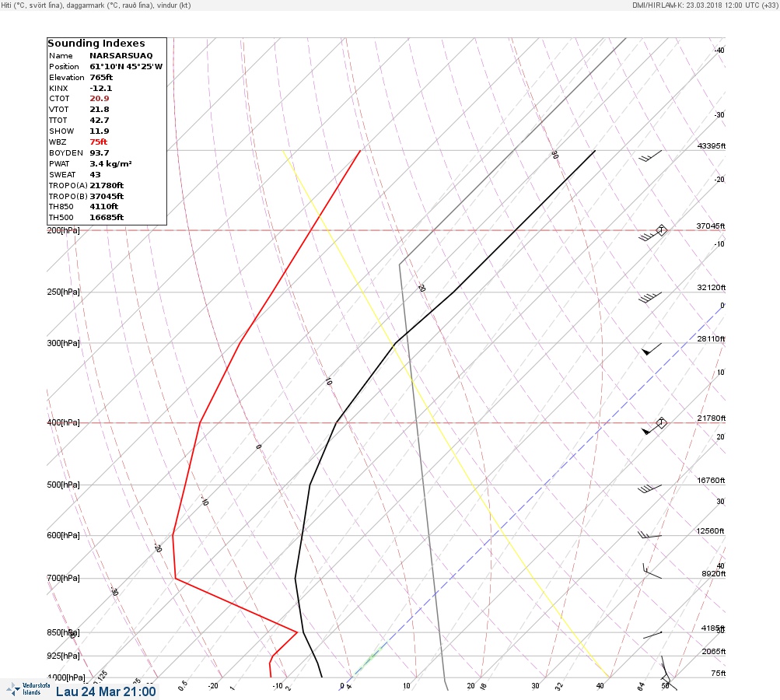Select the wind barb at 250 hPa level
The width and height of the screenshot is (780, 700).
click(x=649, y=297)
